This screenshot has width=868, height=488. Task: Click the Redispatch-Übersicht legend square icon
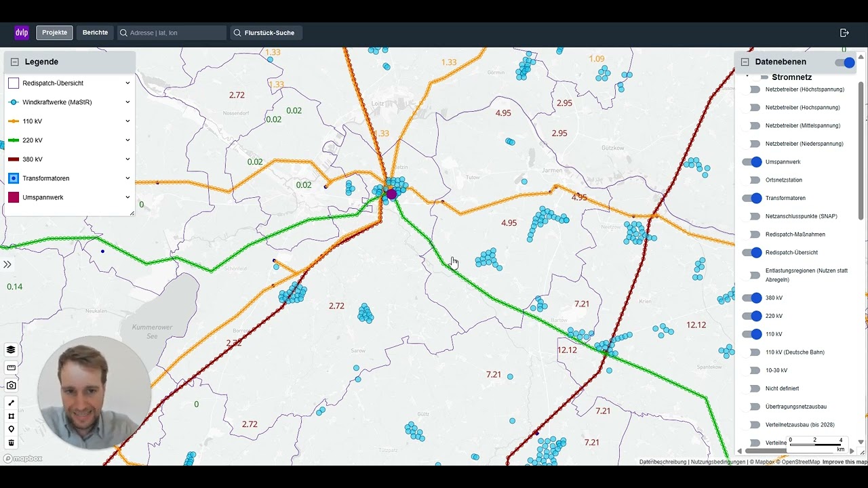point(14,83)
